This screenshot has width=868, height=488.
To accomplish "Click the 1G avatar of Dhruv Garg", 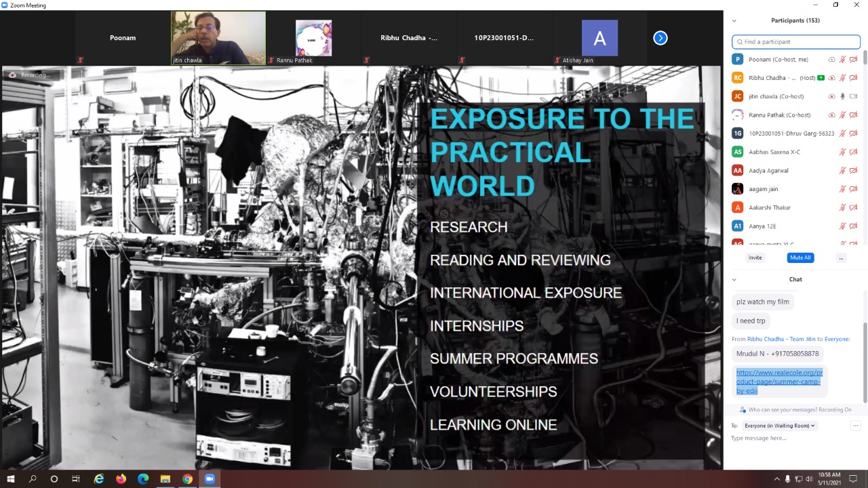I will coord(738,134).
